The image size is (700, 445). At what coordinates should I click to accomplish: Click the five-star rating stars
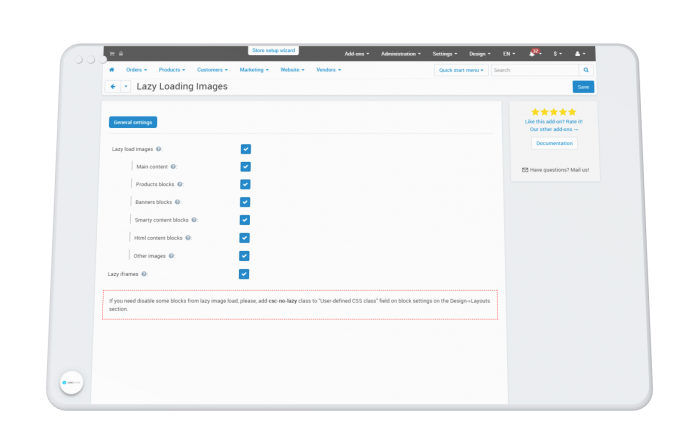pos(554,112)
